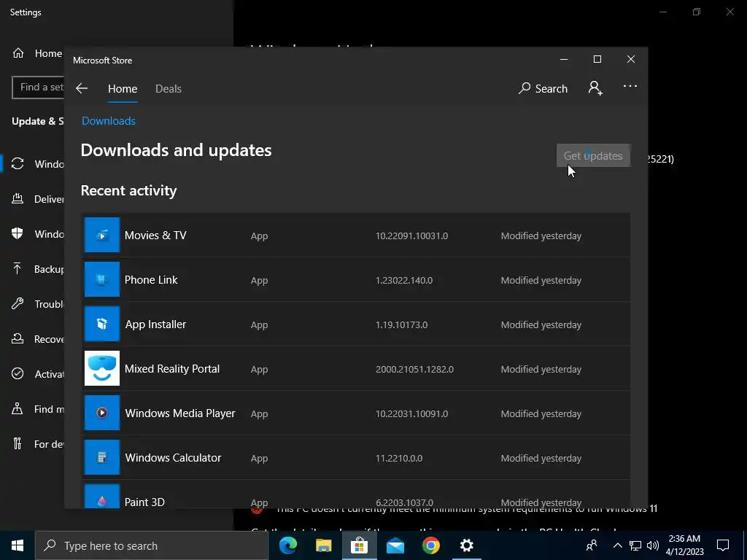Image resolution: width=747 pixels, height=560 pixels.
Task: Open Settings gear on taskbar
Action: [x=466, y=545]
